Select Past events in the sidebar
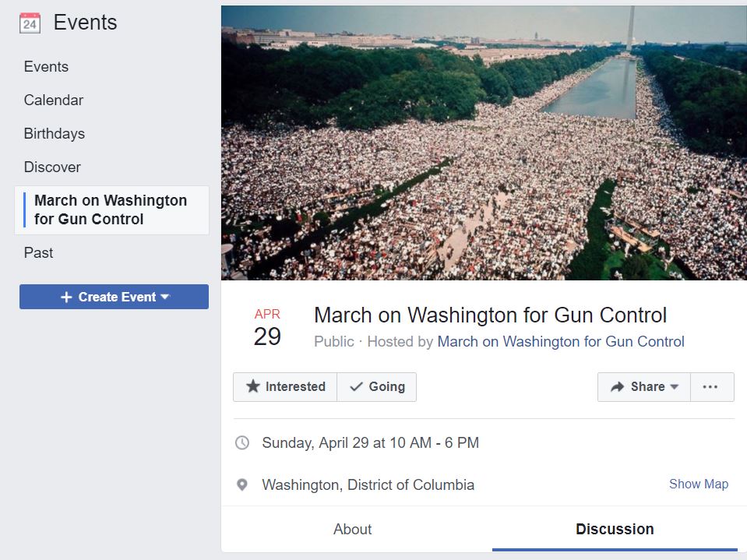 pyautogui.click(x=39, y=252)
